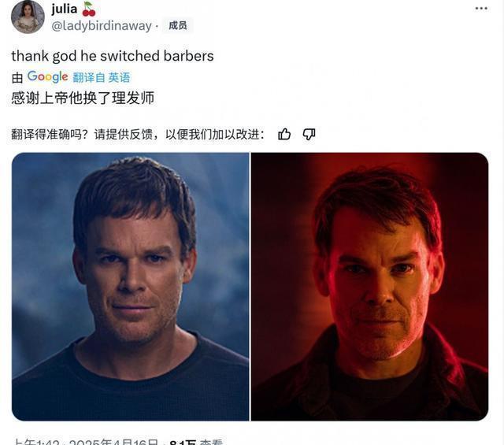Open the blue-toned left photo
The width and height of the screenshot is (504, 445).
131,287
